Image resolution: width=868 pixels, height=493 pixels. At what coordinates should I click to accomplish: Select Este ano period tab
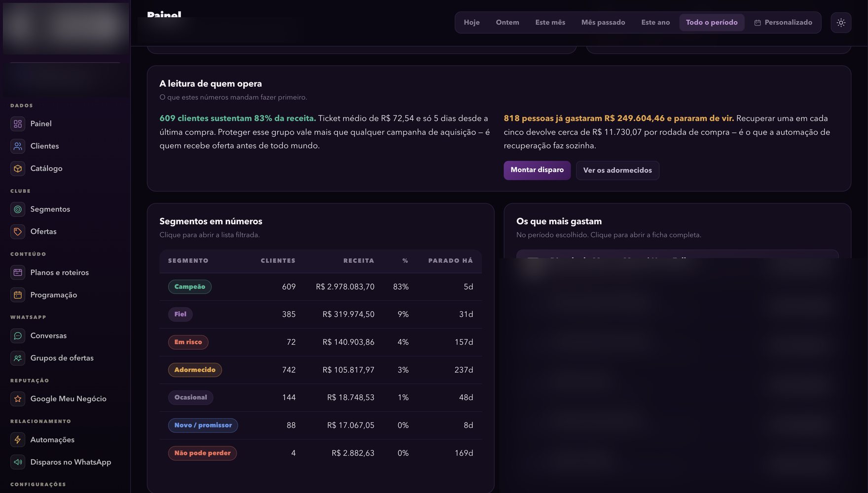tap(655, 23)
